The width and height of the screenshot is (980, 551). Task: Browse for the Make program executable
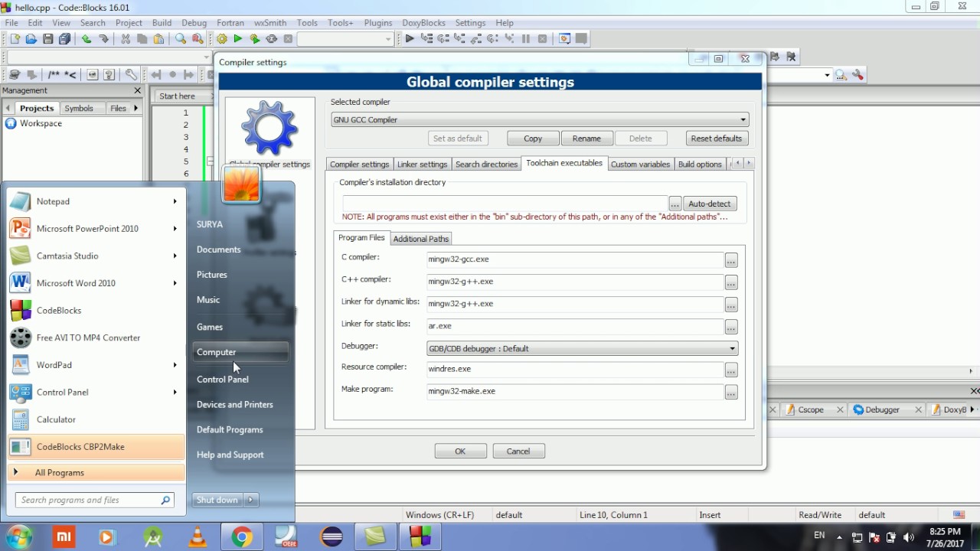[731, 393]
